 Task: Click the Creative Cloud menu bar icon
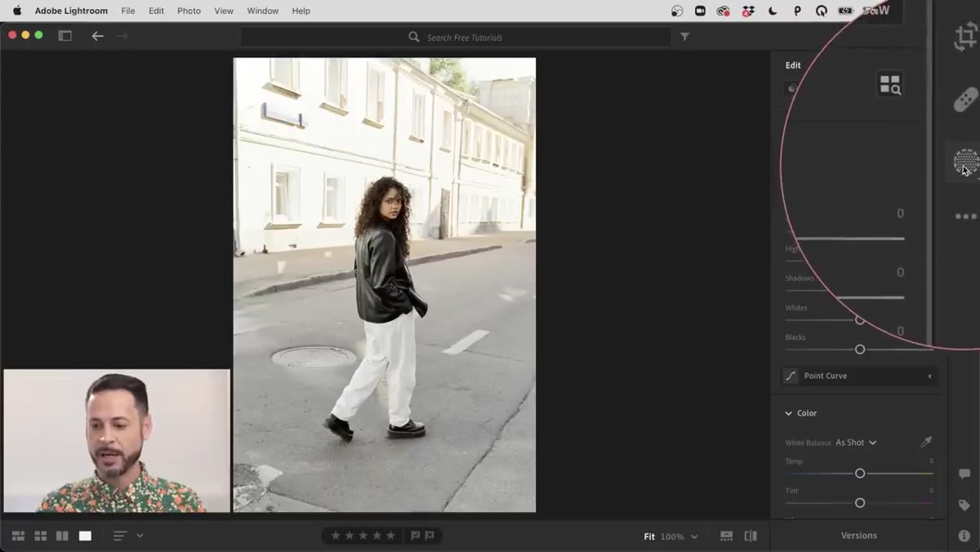[724, 11]
